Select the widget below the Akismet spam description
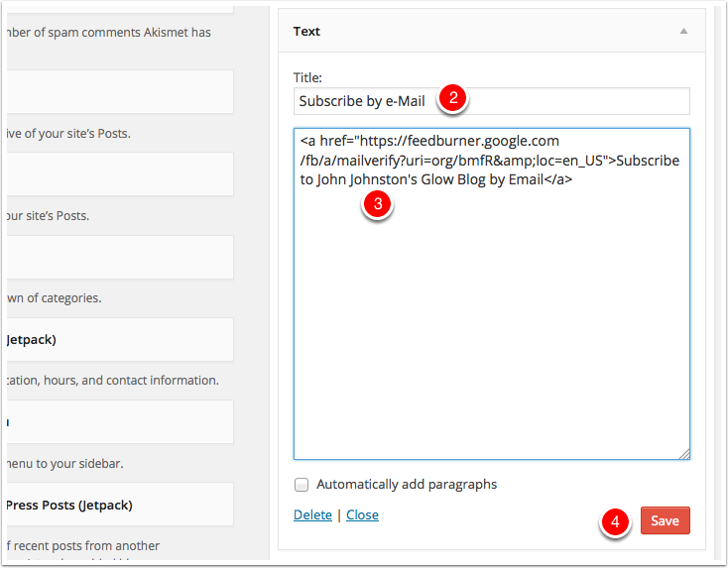728x568 pixels. pyautogui.click(x=119, y=91)
